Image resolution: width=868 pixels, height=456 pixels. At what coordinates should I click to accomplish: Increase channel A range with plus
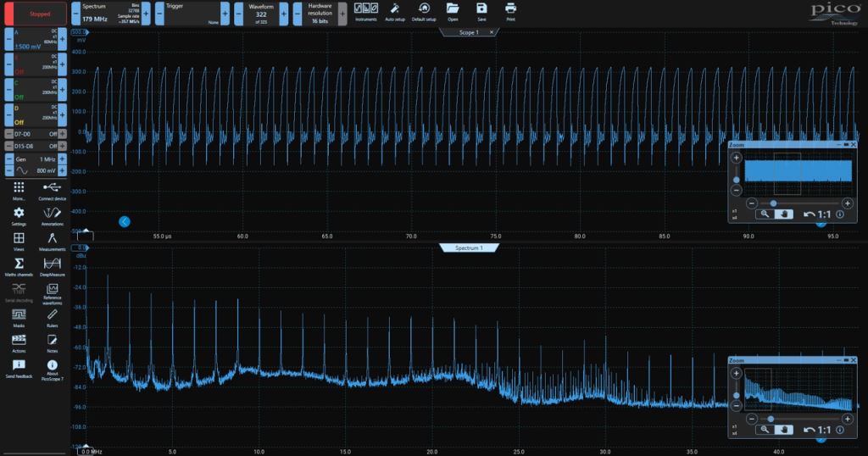pyautogui.click(x=62, y=39)
